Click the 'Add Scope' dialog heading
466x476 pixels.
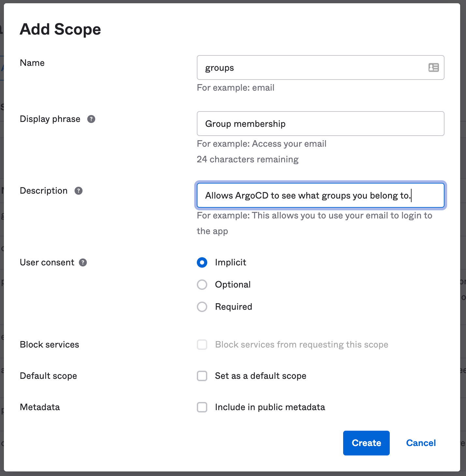[60, 29]
